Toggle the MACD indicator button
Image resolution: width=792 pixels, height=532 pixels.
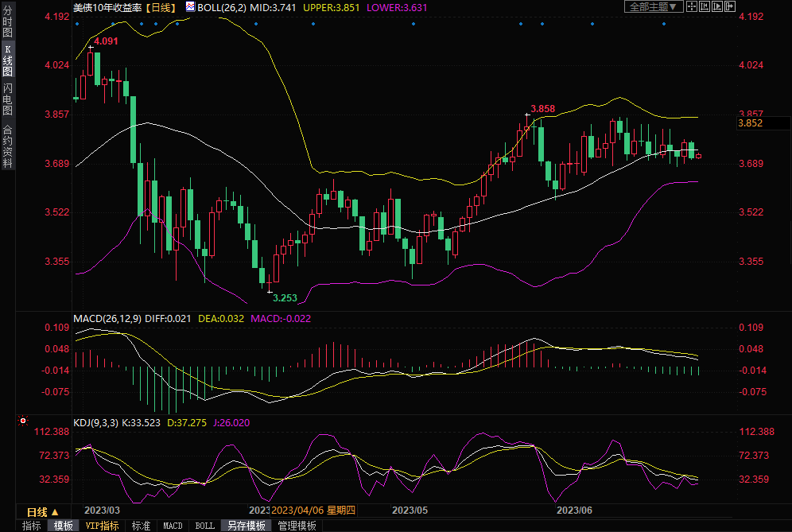pos(173,526)
